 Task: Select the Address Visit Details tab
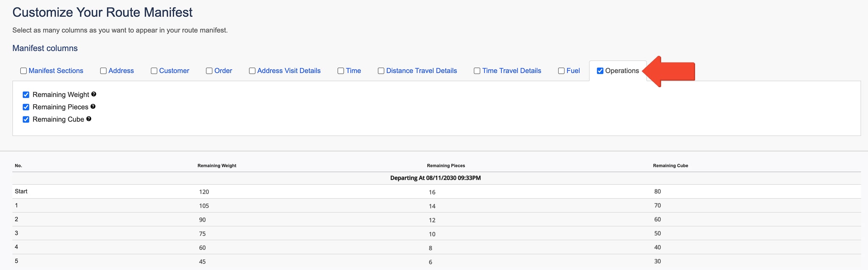pyautogui.click(x=289, y=71)
